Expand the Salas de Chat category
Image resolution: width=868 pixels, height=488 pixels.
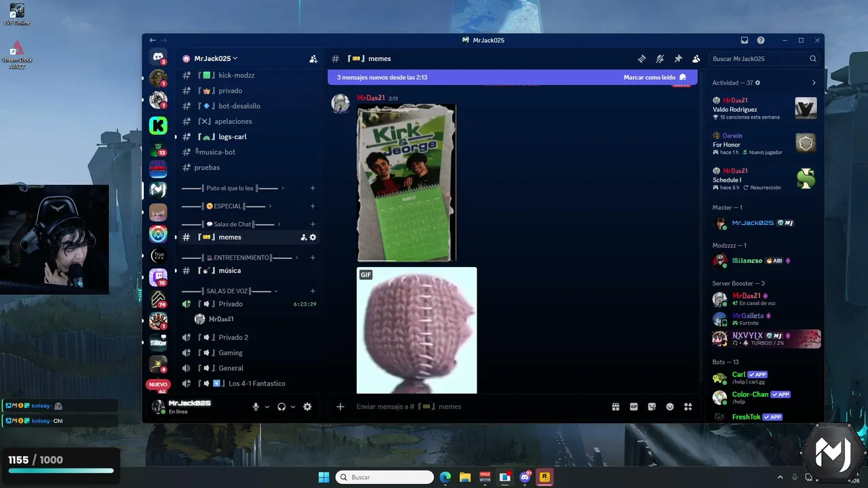[231, 224]
